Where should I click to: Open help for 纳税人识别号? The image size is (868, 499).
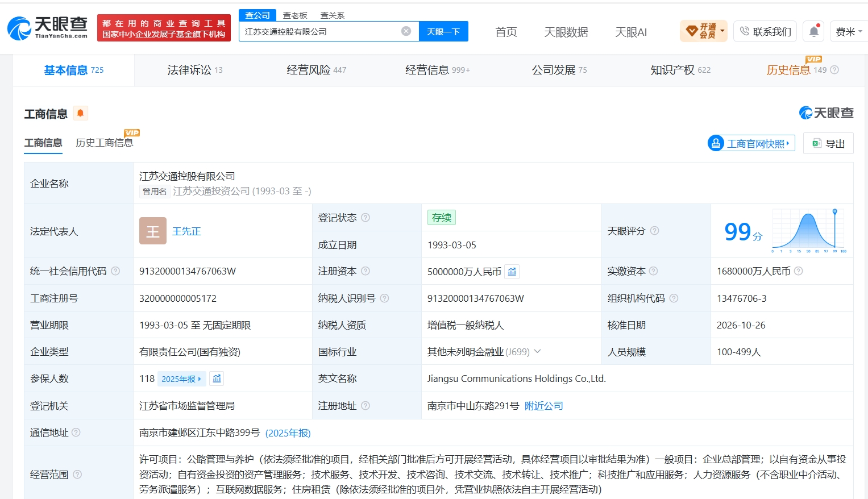coord(384,298)
